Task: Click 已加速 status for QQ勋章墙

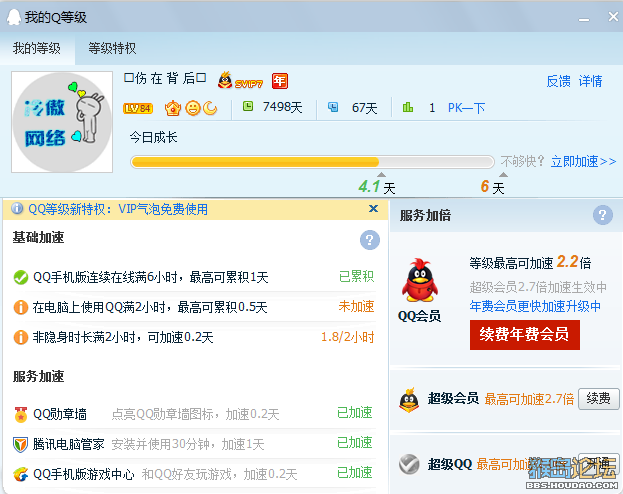Action: (355, 413)
